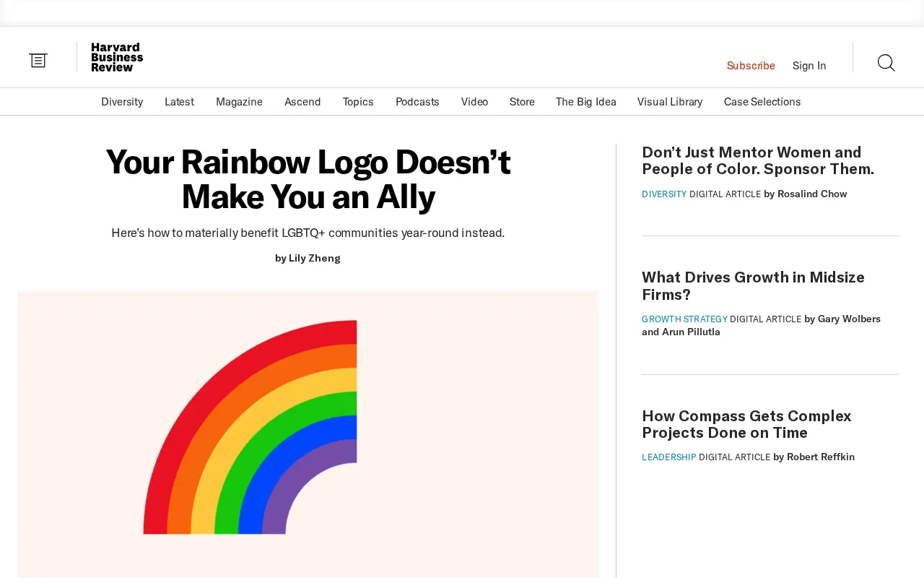924x578 pixels.
Task: Click Sign In
Action: pyautogui.click(x=809, y=66)
